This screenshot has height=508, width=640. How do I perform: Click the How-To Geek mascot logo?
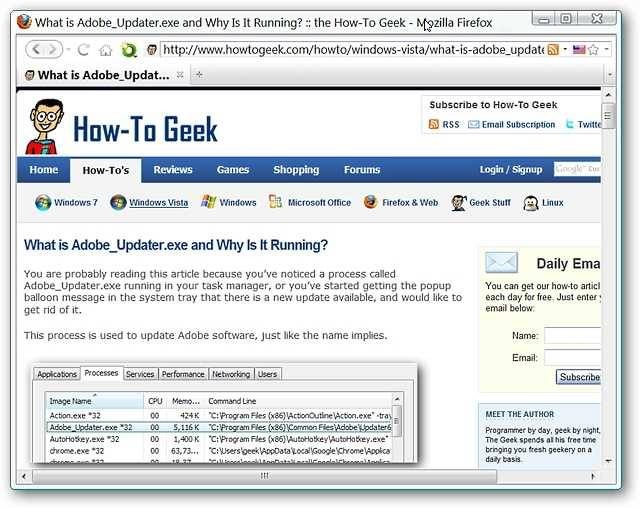(x=45, y=126)
